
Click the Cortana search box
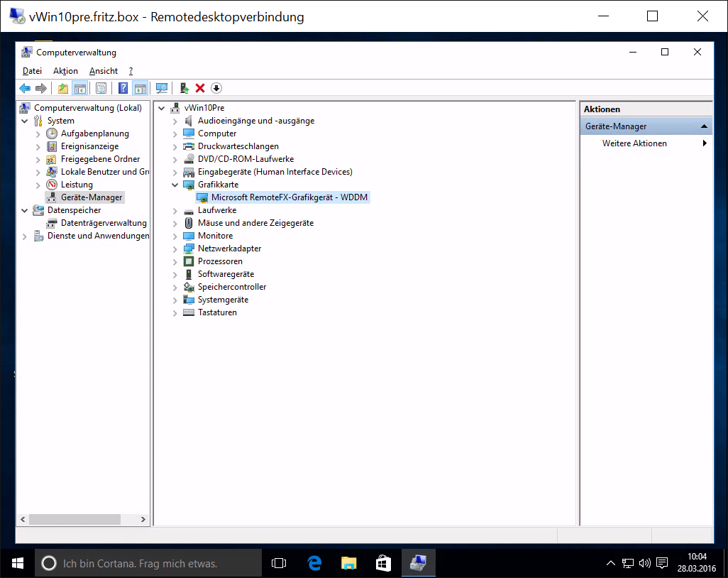click(148, 563)
